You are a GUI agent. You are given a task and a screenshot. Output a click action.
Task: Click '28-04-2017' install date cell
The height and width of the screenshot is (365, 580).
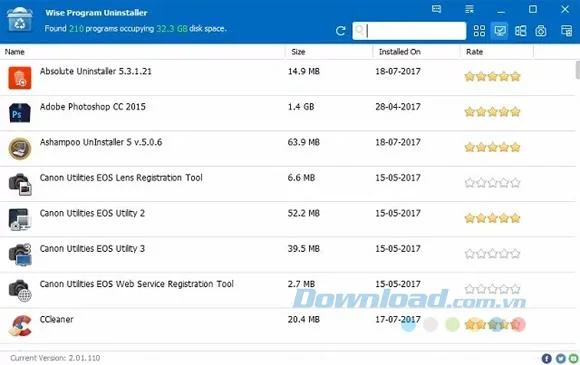pyautogui.click(x=398, y=107)
